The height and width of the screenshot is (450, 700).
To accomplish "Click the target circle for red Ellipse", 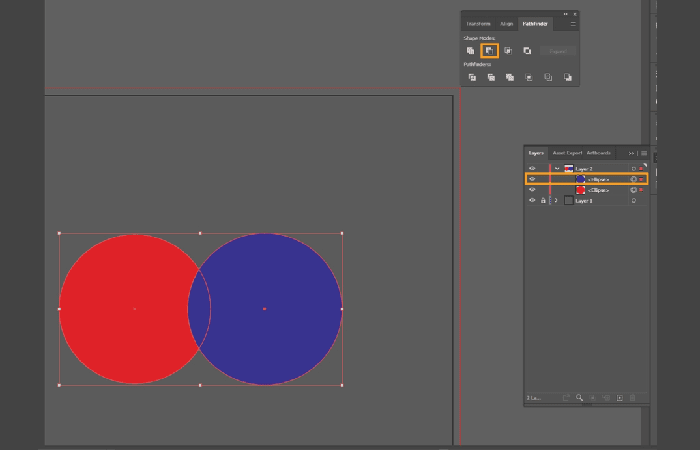I will coord(633,190).
